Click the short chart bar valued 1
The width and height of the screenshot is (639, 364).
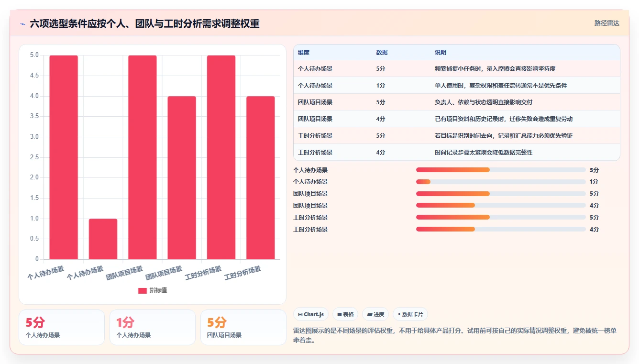[103, 239]
